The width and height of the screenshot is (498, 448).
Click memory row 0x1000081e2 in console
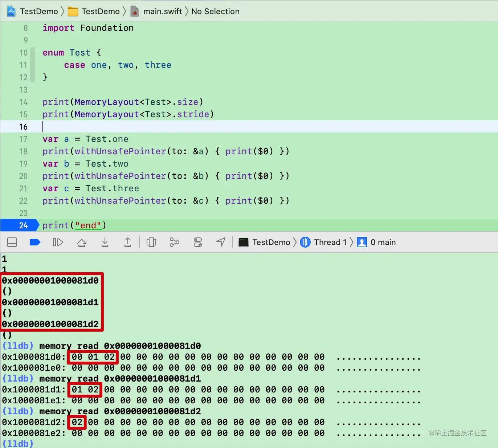pos(211,433)
